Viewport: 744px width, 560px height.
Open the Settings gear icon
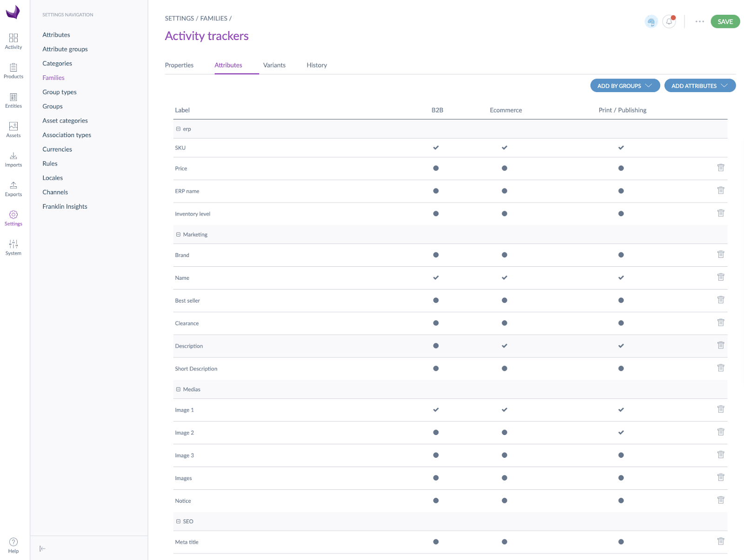coord(13,215)
